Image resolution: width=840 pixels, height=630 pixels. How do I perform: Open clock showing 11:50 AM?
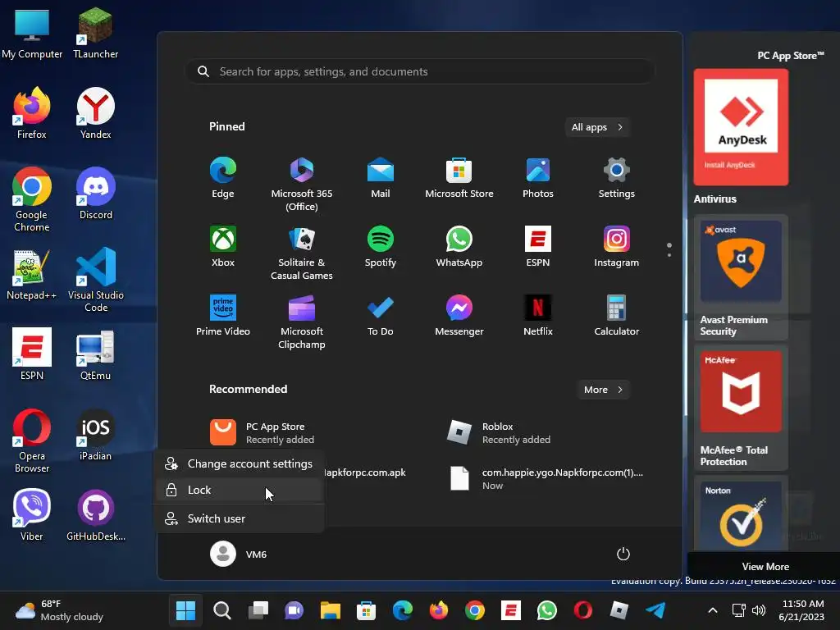[x=801, y=610]
